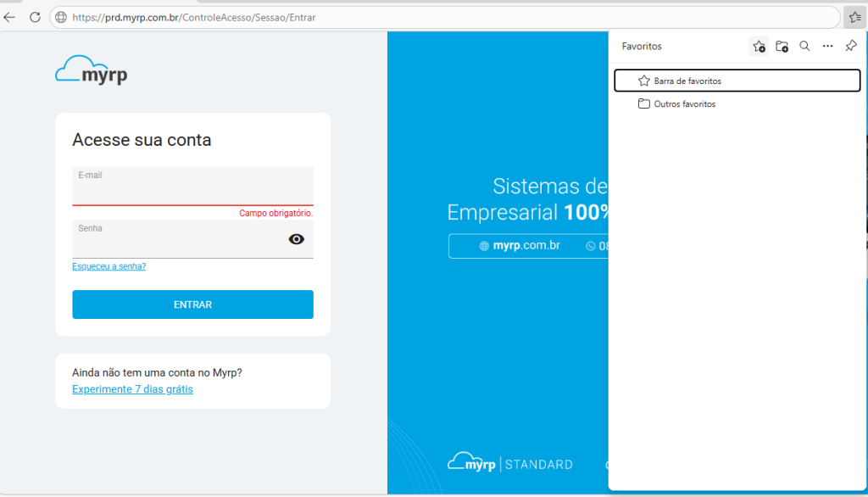Create a new favorites folder
Viewport: 868px width, 497px height.
pos(782,47)
